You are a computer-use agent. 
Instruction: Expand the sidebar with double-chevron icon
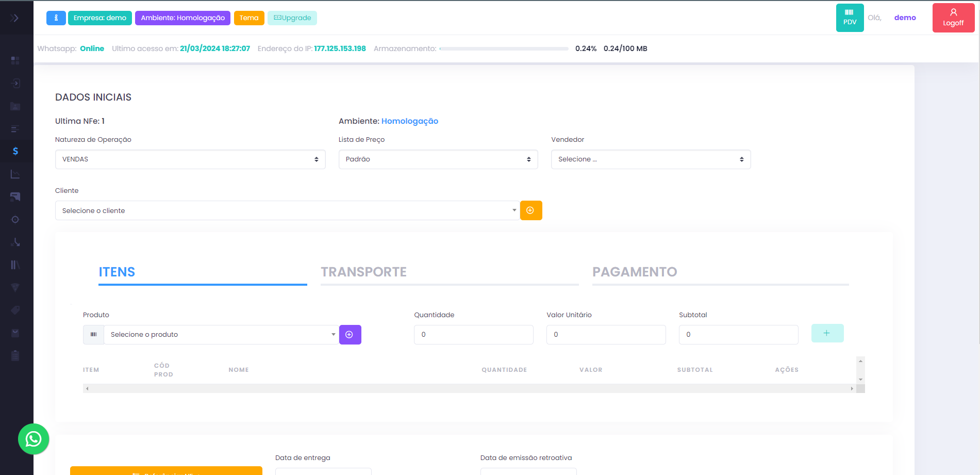14,18
